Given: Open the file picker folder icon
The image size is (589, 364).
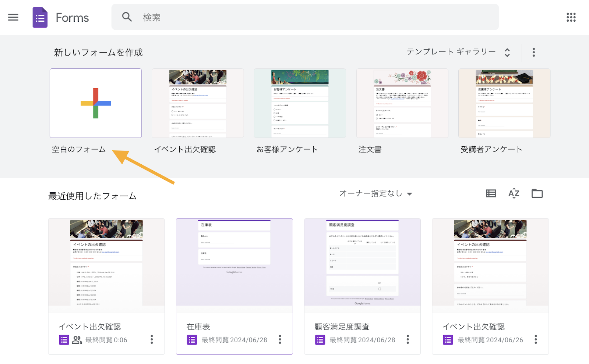Looking at the screenshot, I should coord(537,193).
